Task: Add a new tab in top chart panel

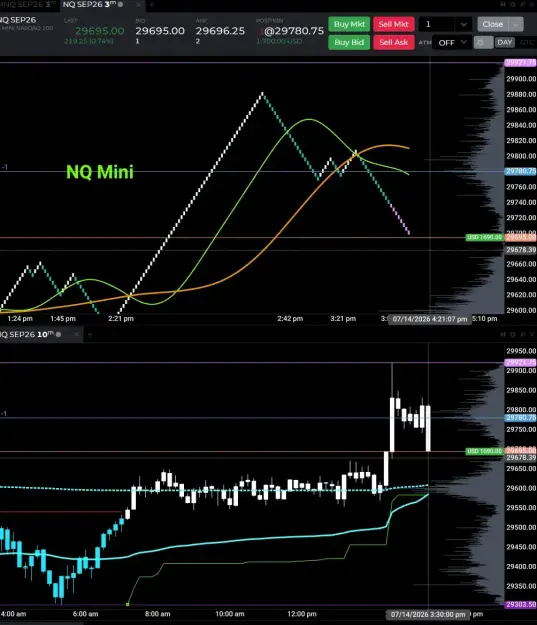Action: pos(151,4)
